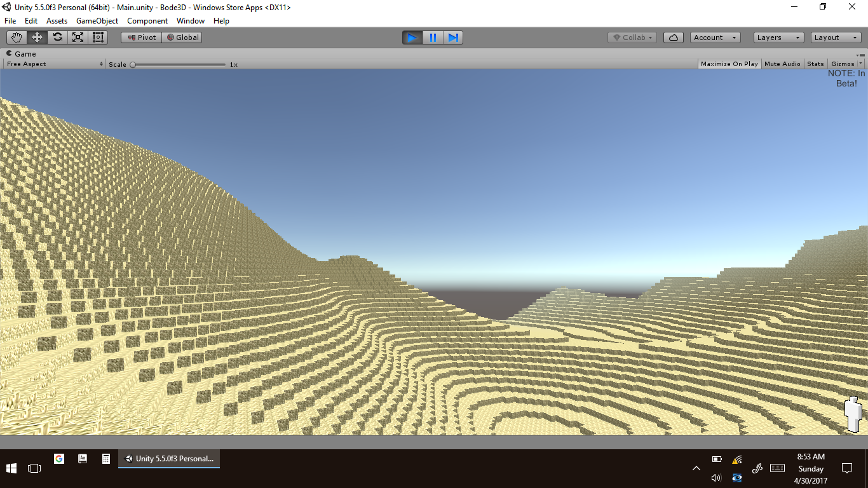Select the Rect Transform tool
This screenshot has height=488, width=868.
point(98,37)
